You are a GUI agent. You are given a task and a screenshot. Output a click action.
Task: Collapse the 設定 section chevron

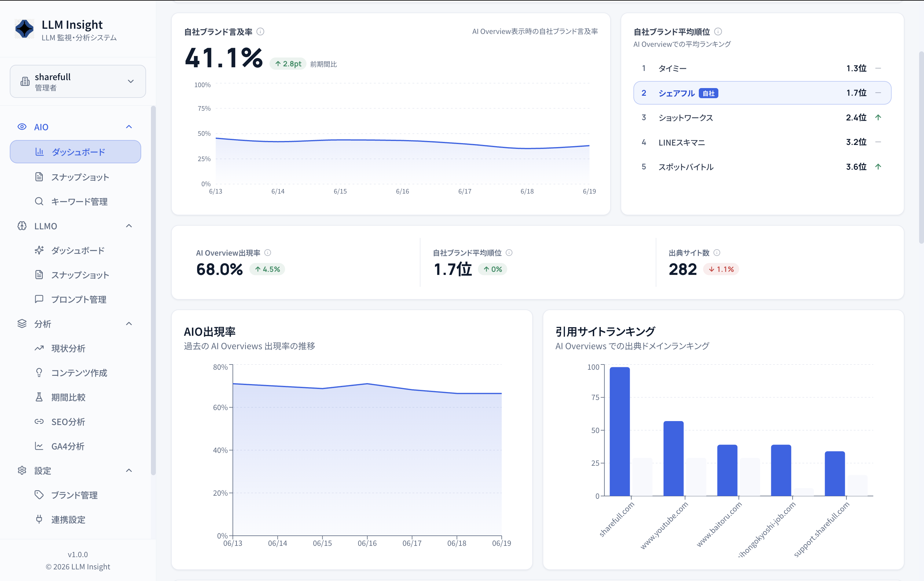point(129,470)
